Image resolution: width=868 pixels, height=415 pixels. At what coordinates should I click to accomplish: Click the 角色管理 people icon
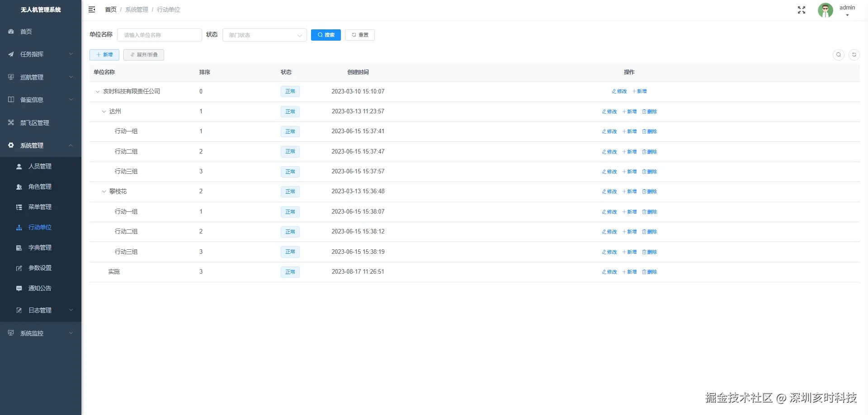tap(19, 187)
